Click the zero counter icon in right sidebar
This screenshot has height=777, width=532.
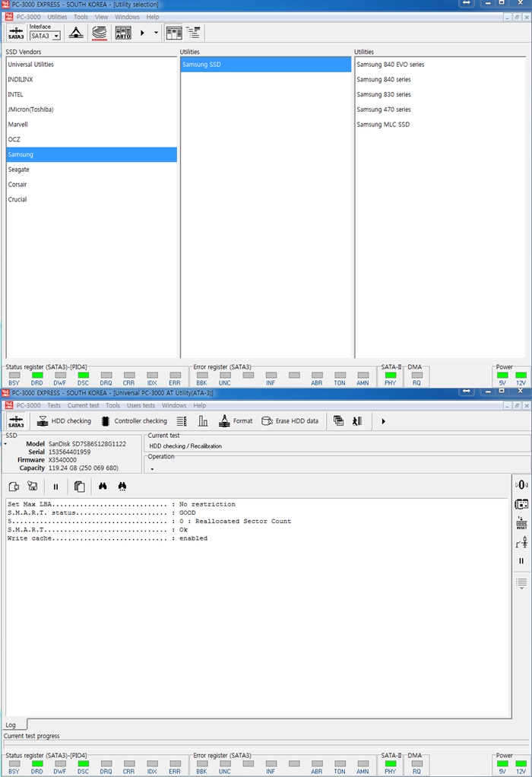pyautogui.click(x=521, y=484)
